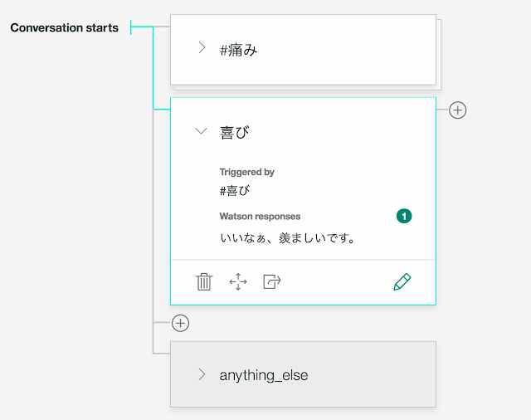Click the #喜び trigger condition
This screenshot has width=531, height=420.
click(235, 191)
